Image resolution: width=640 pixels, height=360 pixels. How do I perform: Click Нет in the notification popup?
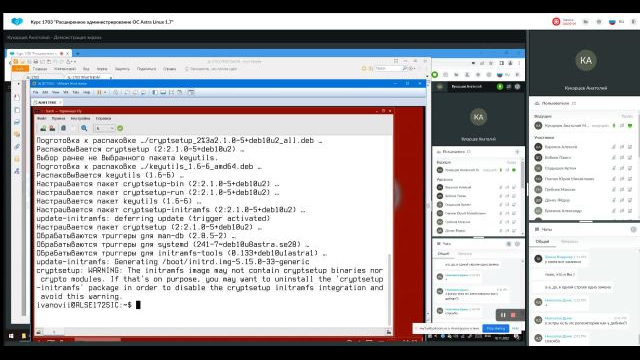click(515, 328)
